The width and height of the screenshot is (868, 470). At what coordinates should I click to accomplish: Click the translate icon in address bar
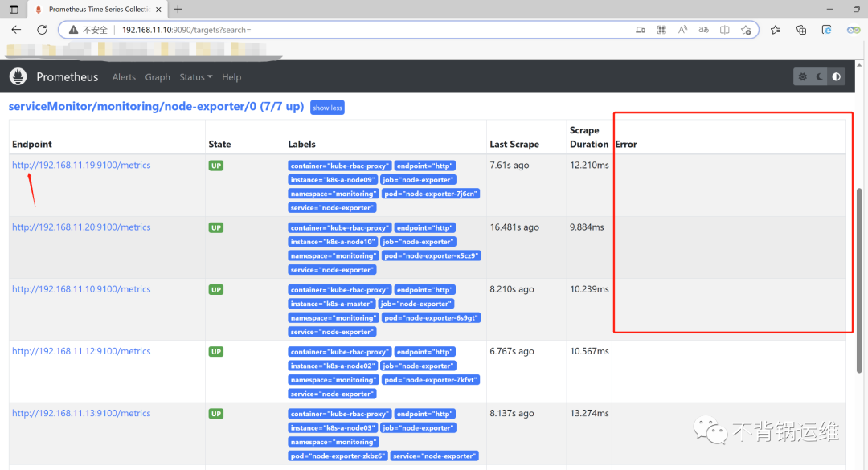click(x=703, y=30)
